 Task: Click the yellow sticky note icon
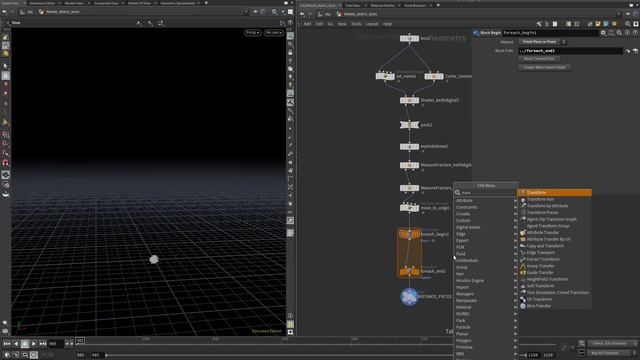tap(598, 24)
